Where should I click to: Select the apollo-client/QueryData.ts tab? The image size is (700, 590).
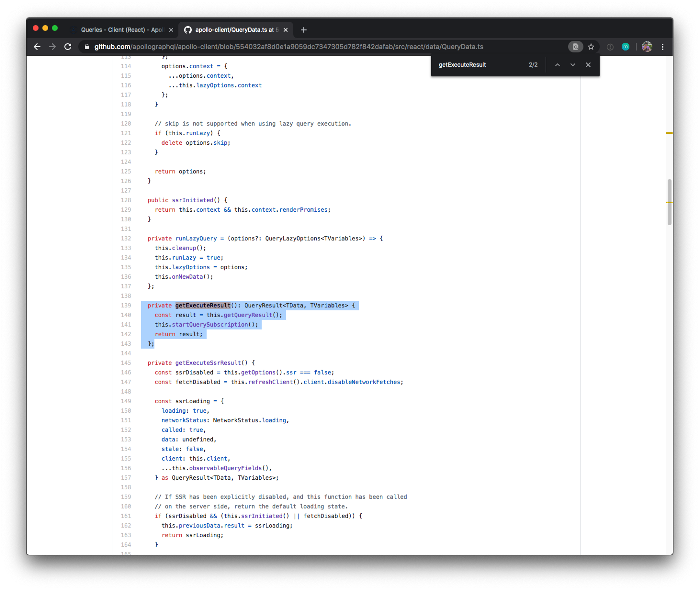tap(236, 30)
